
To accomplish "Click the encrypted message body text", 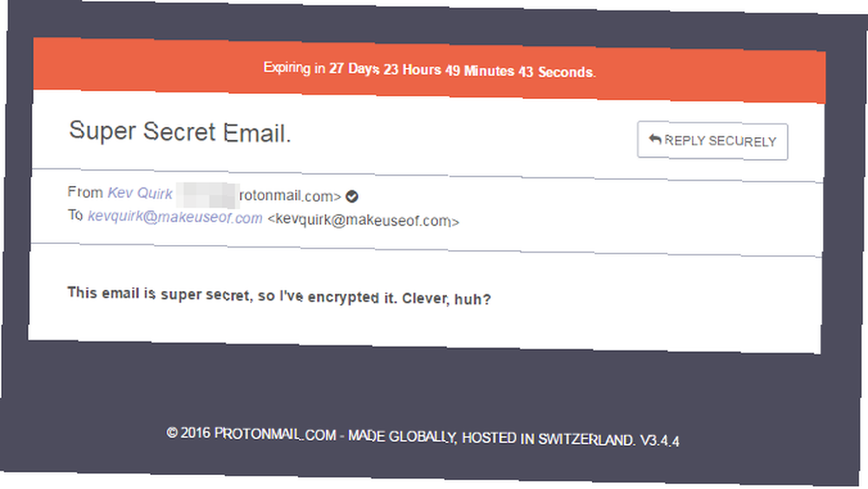I will coord(279,295).
